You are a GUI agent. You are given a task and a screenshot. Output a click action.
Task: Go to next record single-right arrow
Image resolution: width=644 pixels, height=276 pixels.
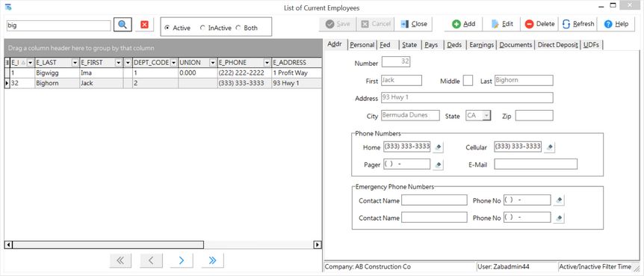(x=182, y=260)
